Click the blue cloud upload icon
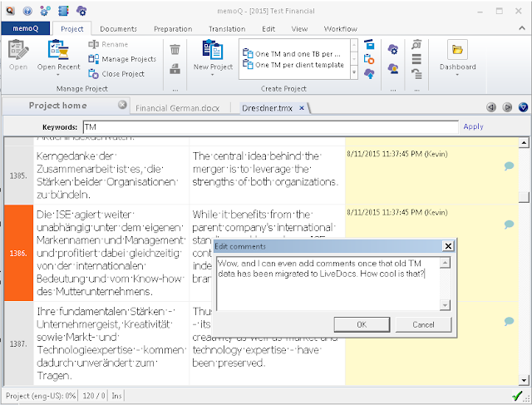This screenshot has width=532, height=405. [369, 74]
